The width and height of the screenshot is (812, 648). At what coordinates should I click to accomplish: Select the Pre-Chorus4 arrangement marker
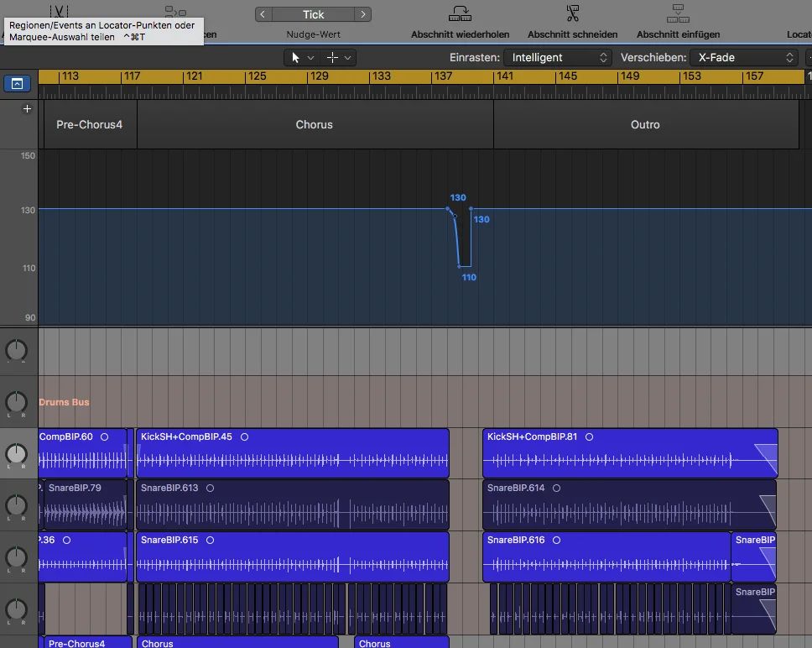90,124
